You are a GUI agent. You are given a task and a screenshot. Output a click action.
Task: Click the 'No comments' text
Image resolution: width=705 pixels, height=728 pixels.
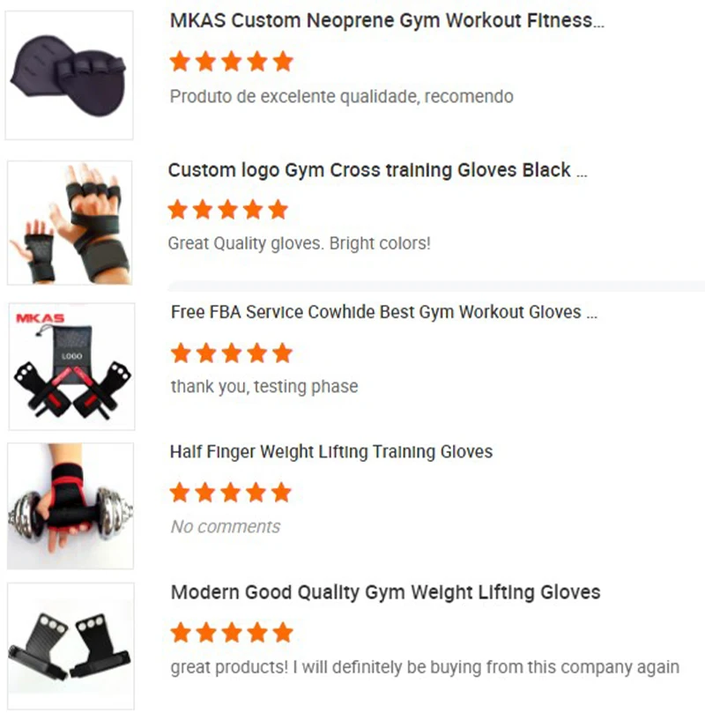click(225, 527)
